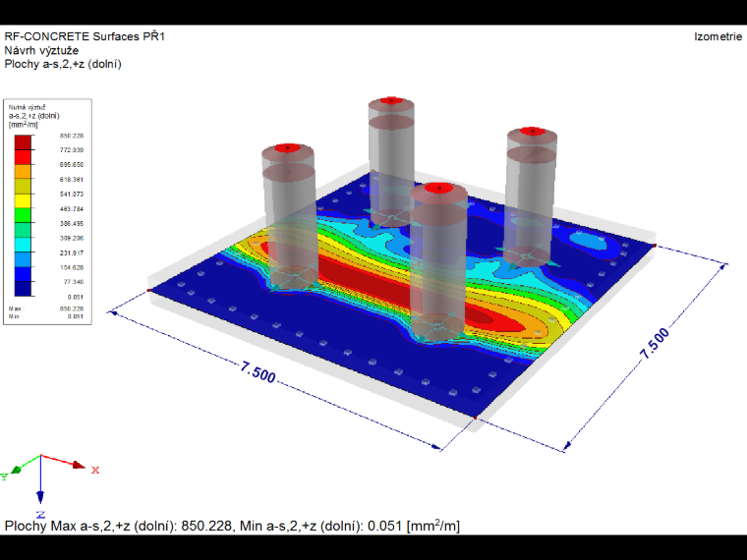Click the legend value 772.939
The width and height of the screenshot is (747, 560).
coord(72,150)
